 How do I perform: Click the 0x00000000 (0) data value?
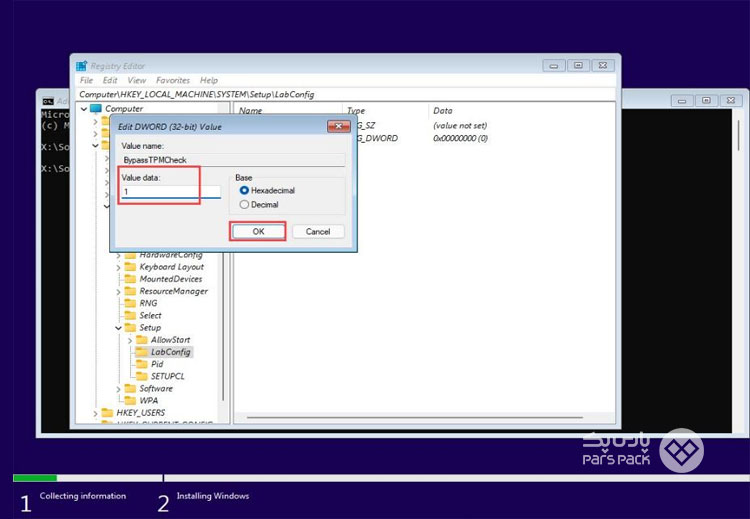[x=460, y=138]
